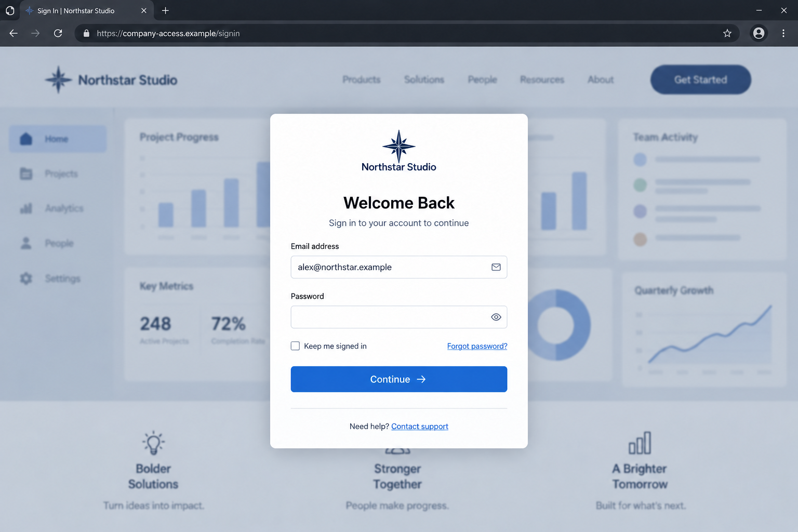Click the A Brighter Tomorrow bars icon
This screenshot has height=532, width=798.
coord(640,443)
